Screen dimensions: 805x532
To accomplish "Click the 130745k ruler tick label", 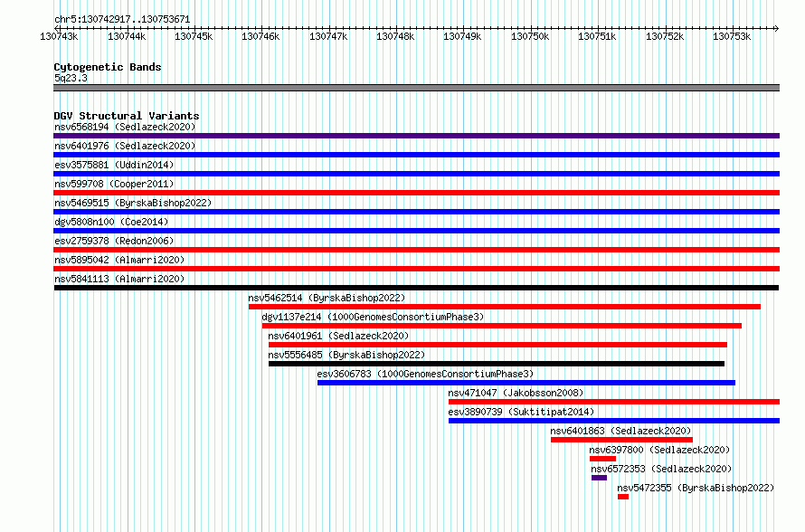I will click(x=194, y=36).
